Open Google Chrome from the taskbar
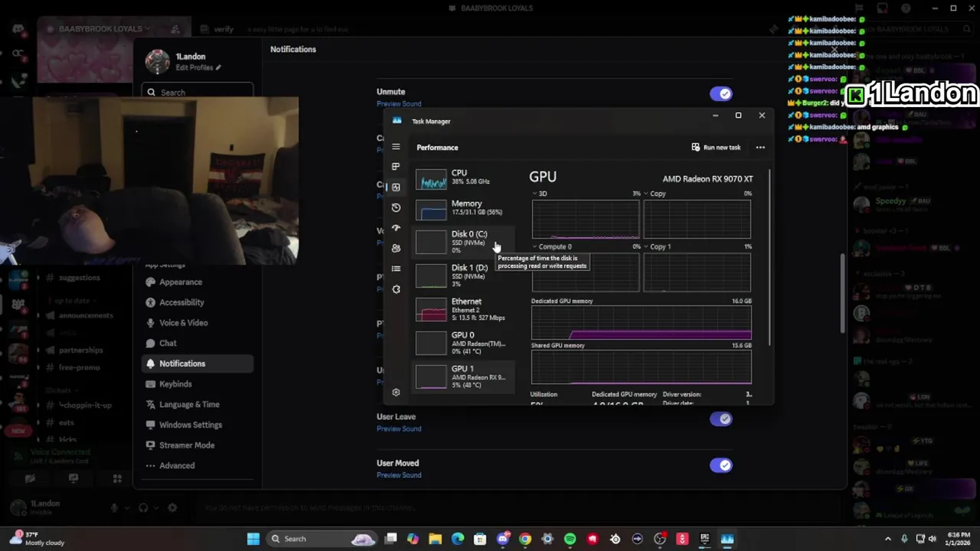Image resolution: width=980 pixels, height=551 pixels. coord(525,539)
